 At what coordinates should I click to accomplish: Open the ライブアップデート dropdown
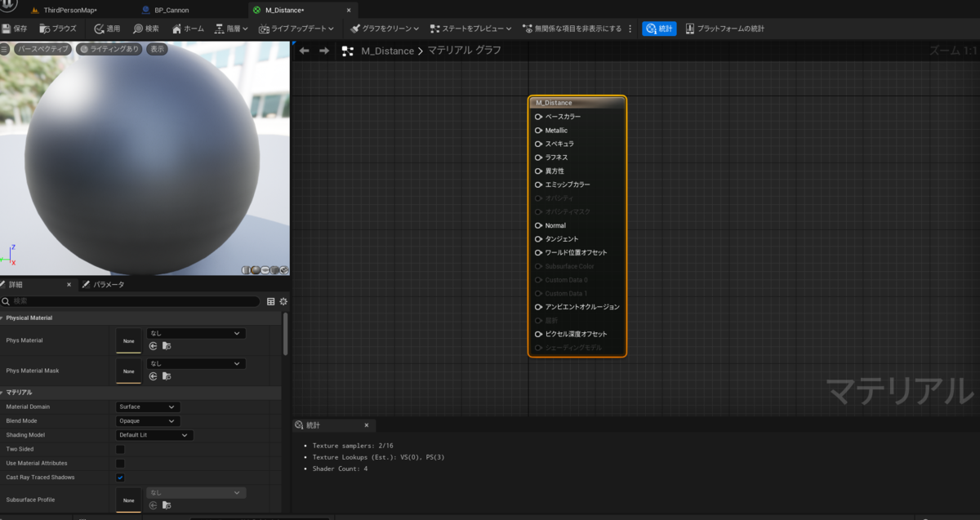(296, 29)
